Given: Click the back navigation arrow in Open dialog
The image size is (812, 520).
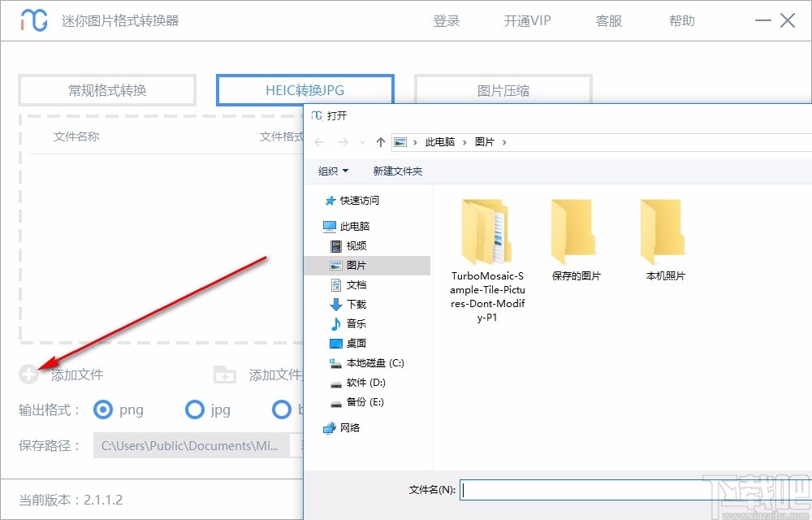Looking at the screenshot, I should [318, 141].
